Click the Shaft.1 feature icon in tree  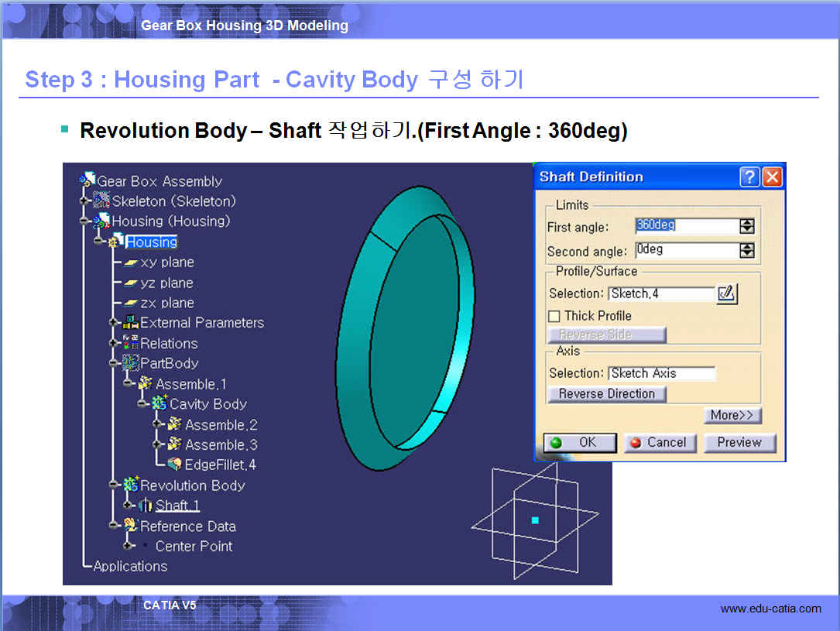tap(146, 506)
